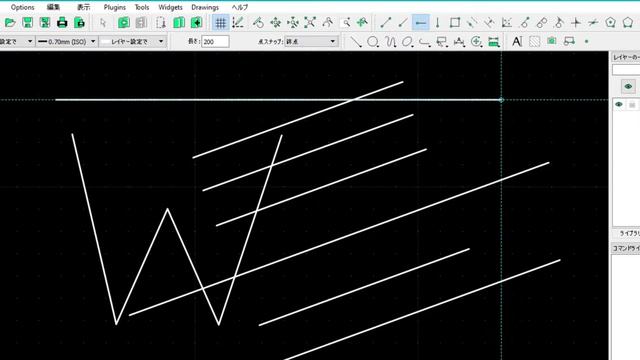
Task: Switch to the ライブラリ tab
Action: pos(629,233)
